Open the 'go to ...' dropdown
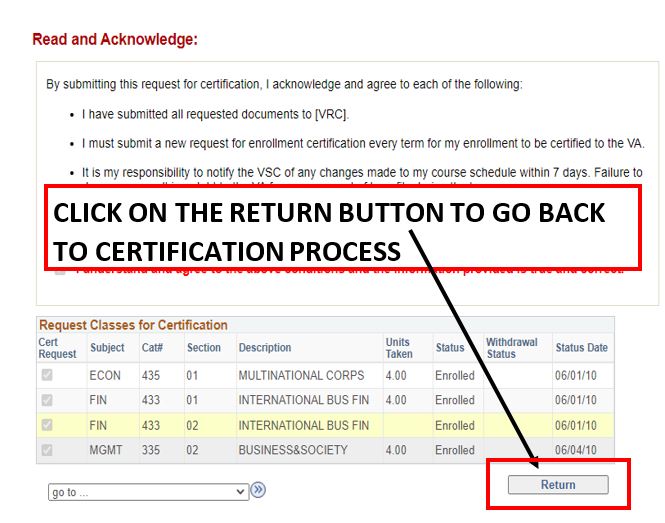Screen dimensions: 665x523 (148, 492)
